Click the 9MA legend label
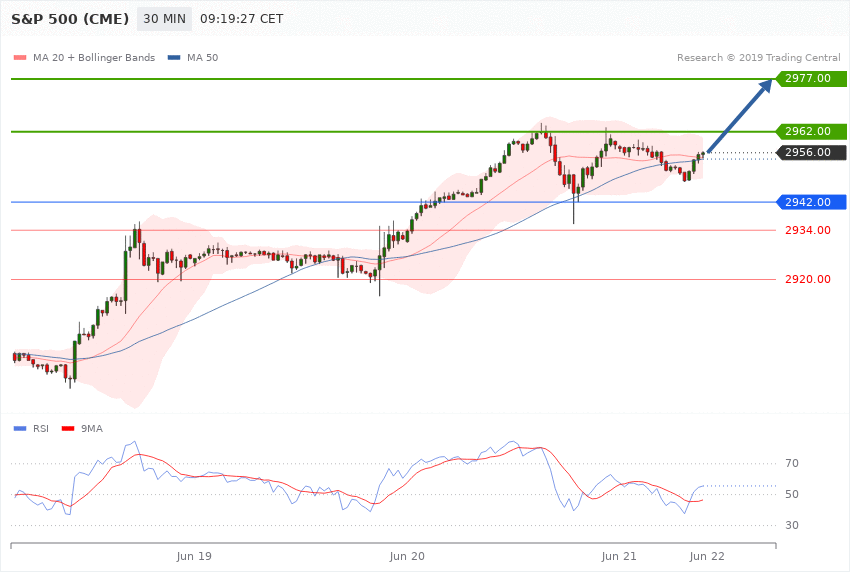Image resolution: width=850 pixels, height=576 pixels. coord(92,429)
